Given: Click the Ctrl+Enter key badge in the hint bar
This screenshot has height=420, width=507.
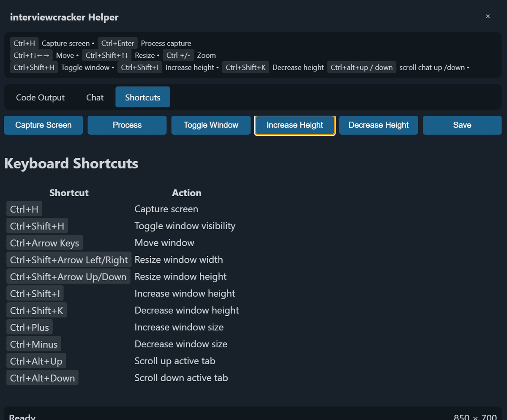Looking at the screenshot, I should tap(118, 43).
